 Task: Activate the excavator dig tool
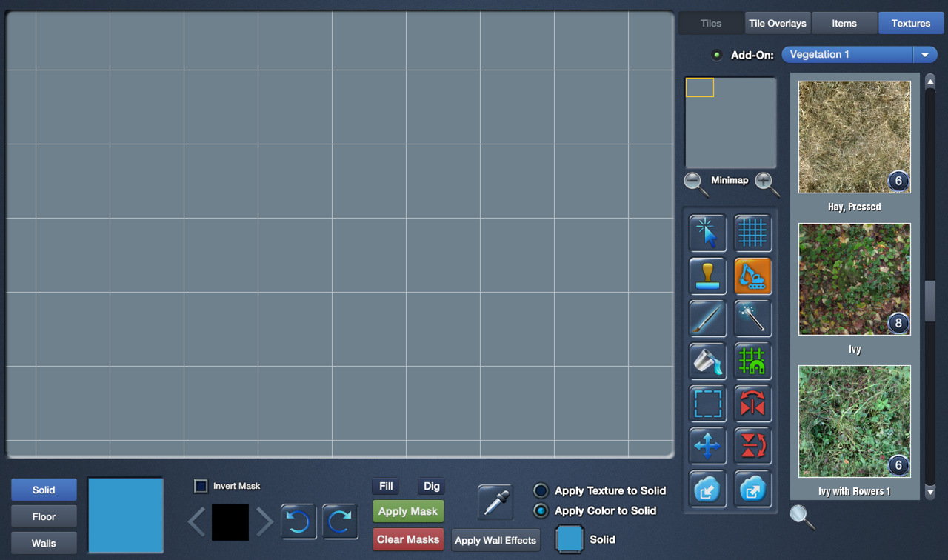(x=752, y=276)
